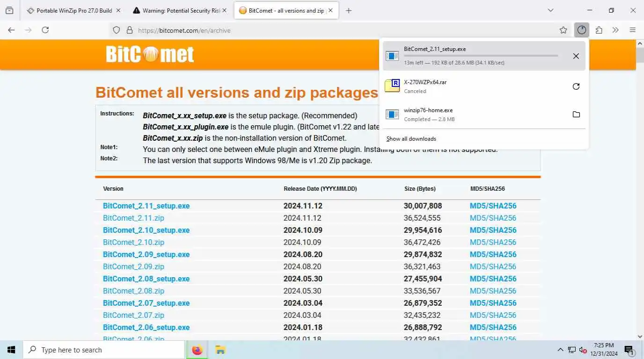
Task: Open folder containing winzip76-home.exe
Action: pyautogui.click(x=576, y=115)
